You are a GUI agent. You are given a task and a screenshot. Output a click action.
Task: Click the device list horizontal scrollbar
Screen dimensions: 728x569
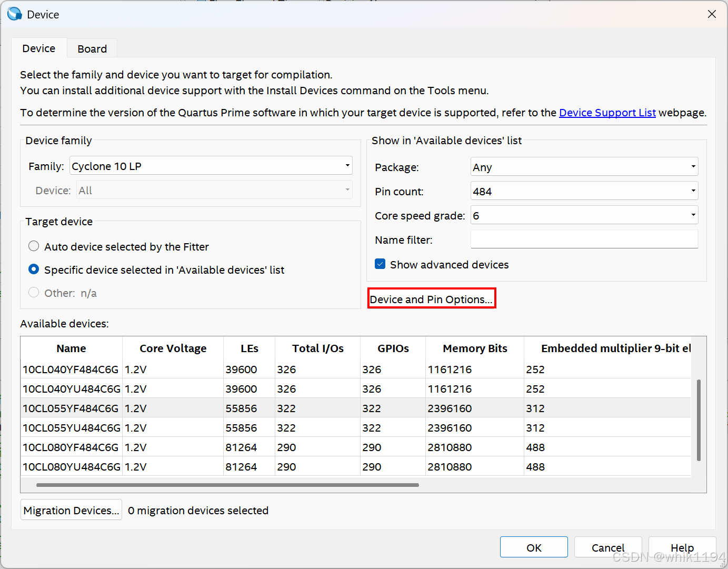[x=227, y=485]
